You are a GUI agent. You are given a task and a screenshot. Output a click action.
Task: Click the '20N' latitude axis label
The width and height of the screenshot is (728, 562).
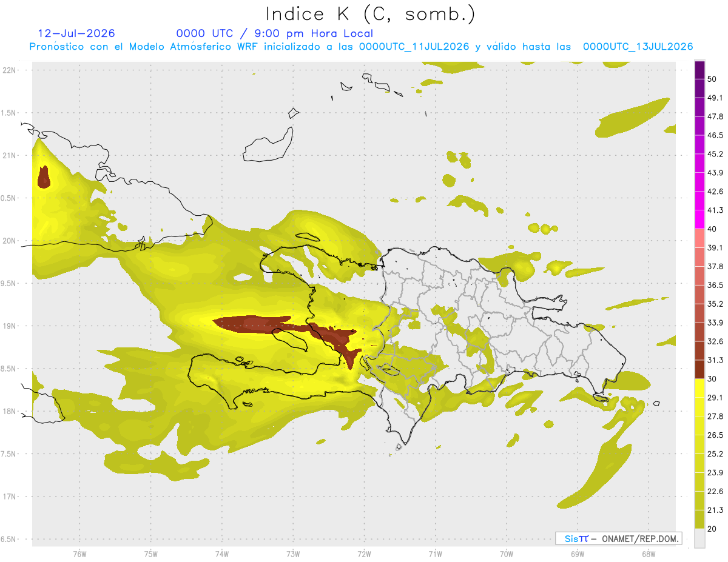tap(10, 241)
